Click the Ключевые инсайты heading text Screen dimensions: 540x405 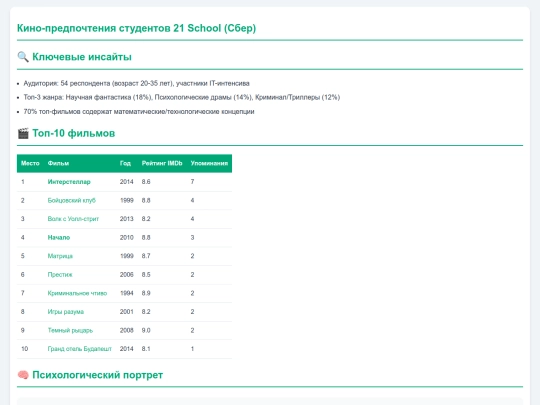82,57
